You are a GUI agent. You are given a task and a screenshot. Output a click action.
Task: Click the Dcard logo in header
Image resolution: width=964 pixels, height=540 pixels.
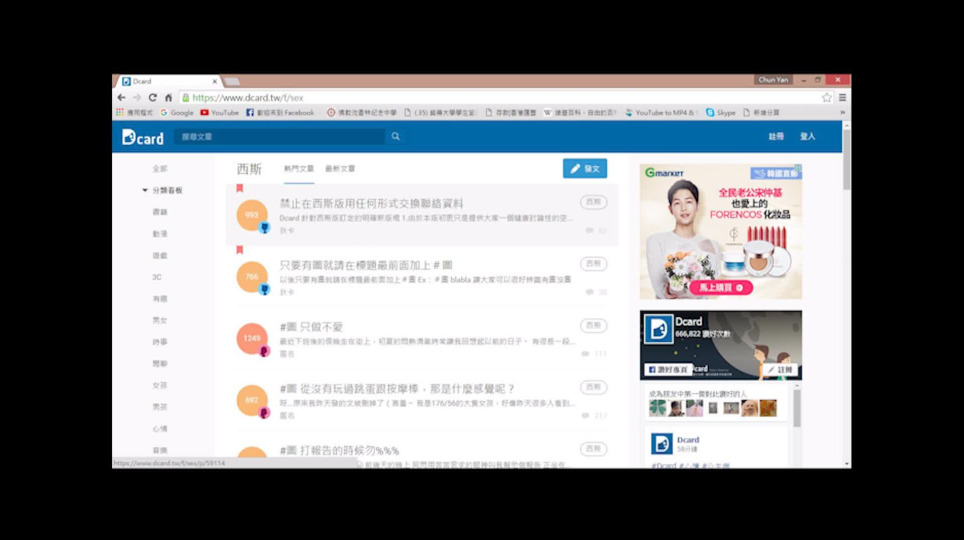click(142, 137)
